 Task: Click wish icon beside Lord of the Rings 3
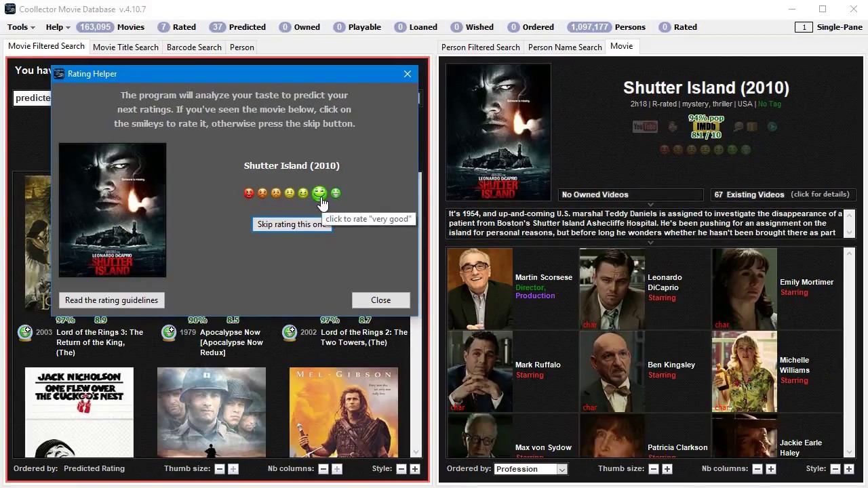coord(25,332)
